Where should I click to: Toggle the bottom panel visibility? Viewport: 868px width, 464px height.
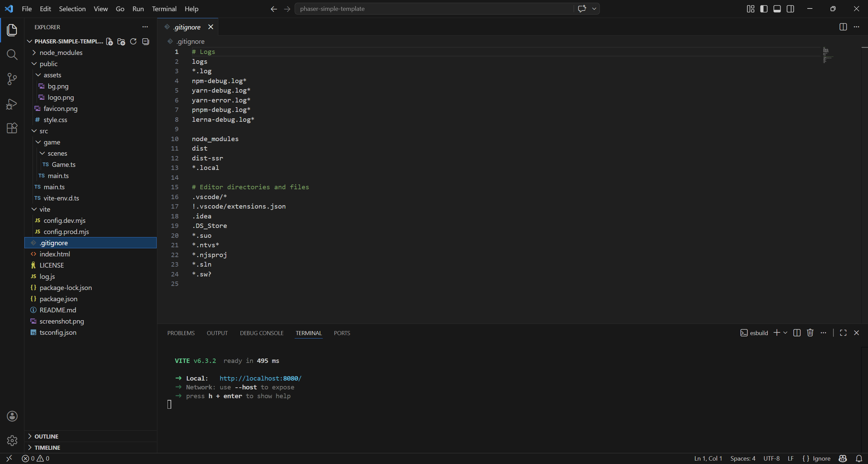[777, 9]
